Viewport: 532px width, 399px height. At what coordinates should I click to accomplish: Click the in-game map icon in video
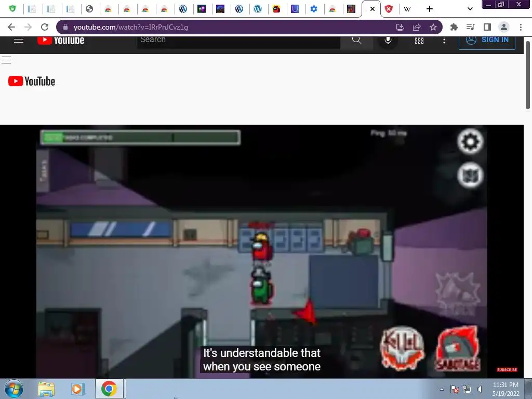coord(470,176)
